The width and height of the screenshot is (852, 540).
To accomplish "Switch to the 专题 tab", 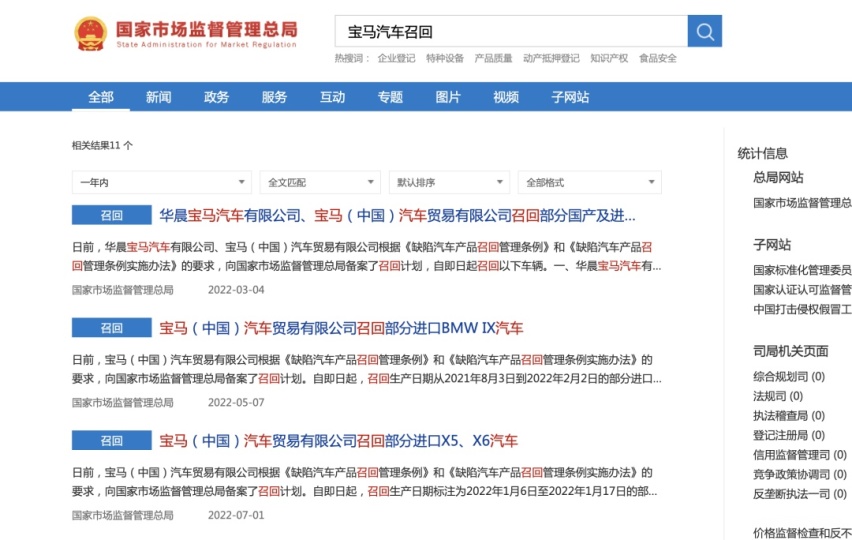I will click(390, 97).
